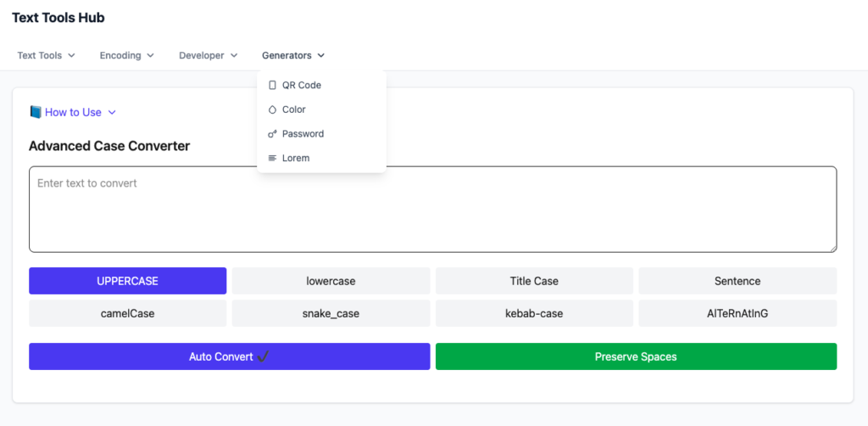
Task: Click the checkmark on Auto Convert
Action: 263,356
